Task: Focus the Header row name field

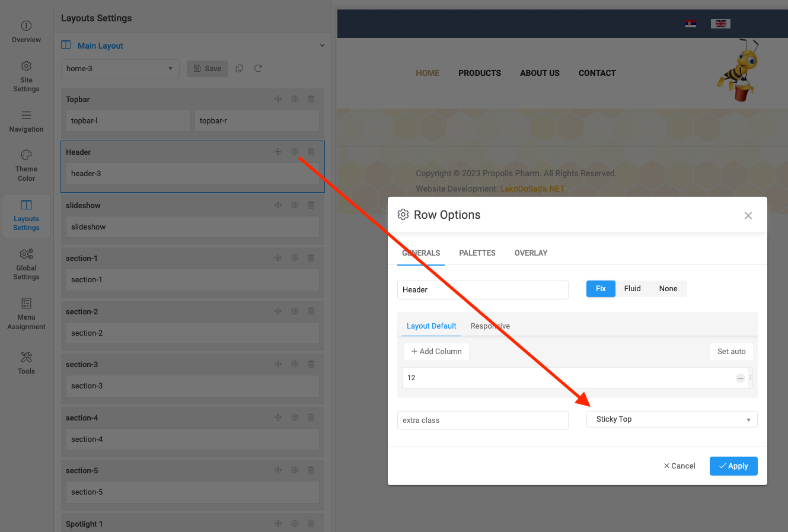Action: [483, 290]
